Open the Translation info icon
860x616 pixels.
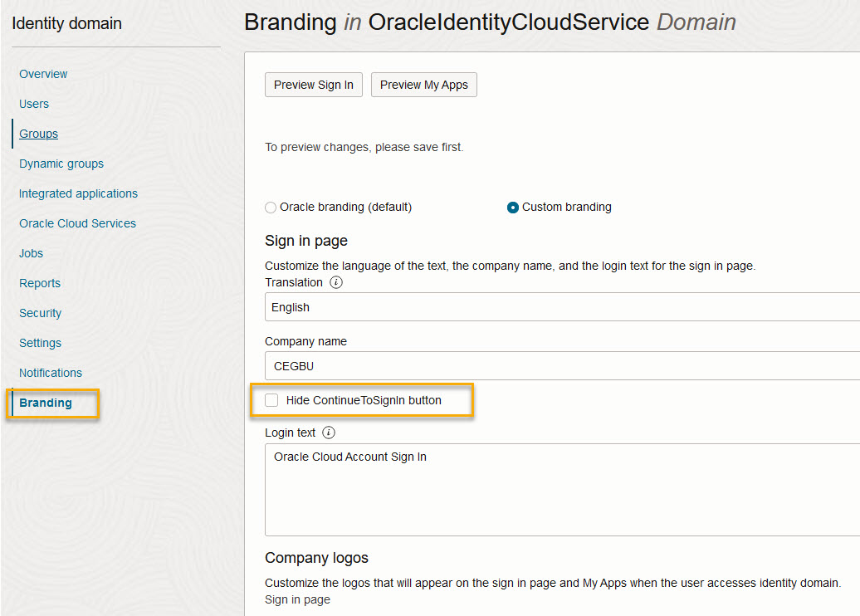(x=335, y=282)
